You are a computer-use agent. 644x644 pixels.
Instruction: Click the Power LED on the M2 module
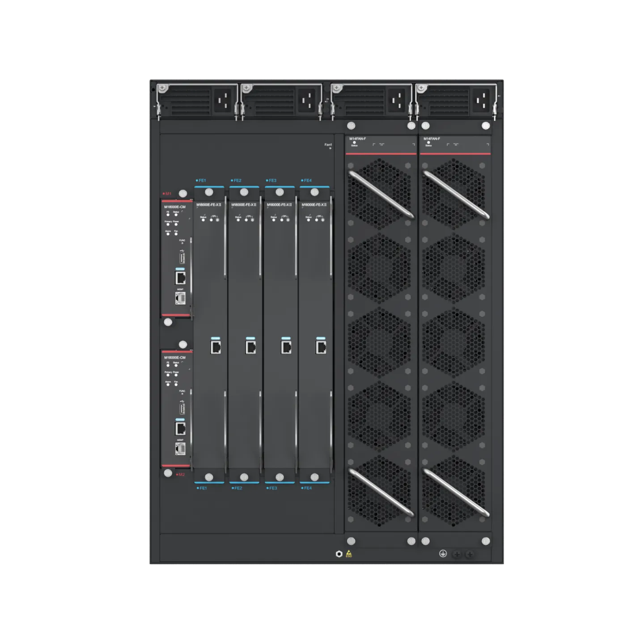(x=176, y=375)
